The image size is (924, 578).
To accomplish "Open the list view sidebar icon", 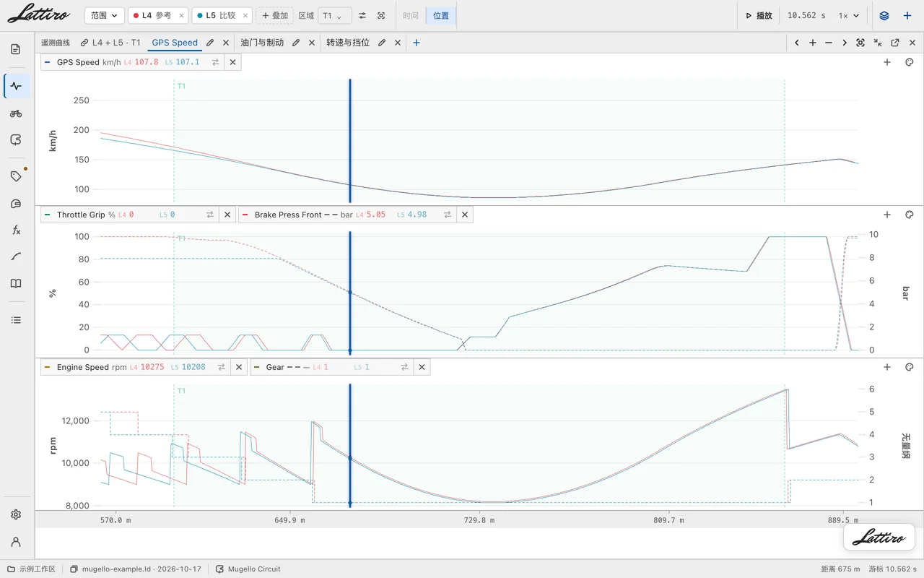I will (x=16, y=320).
